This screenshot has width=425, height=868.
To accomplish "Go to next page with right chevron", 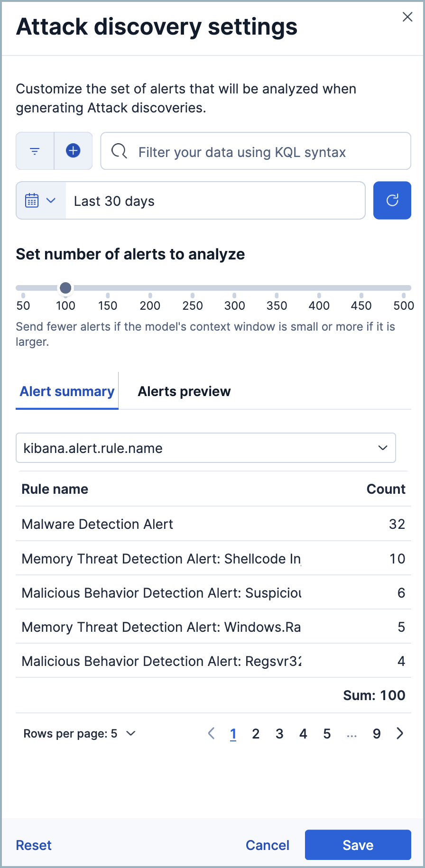I will pyautogui.click(x=399, y=733).
